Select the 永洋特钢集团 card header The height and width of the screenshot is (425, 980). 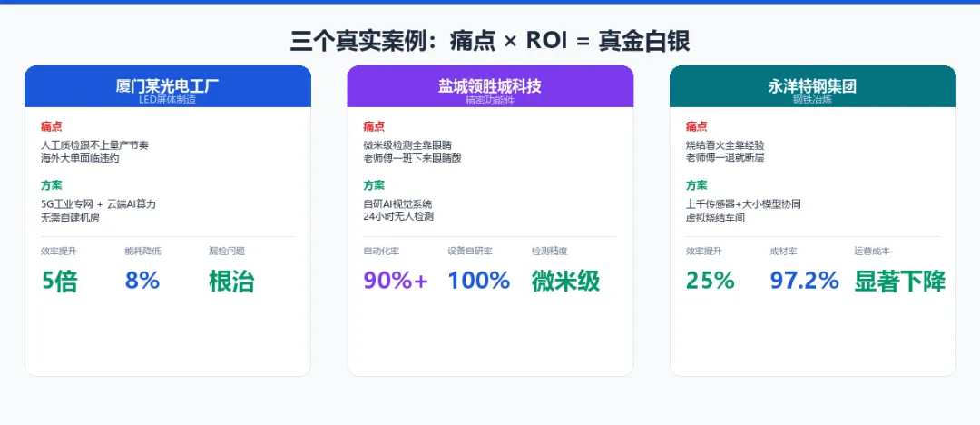pos(812,86)
